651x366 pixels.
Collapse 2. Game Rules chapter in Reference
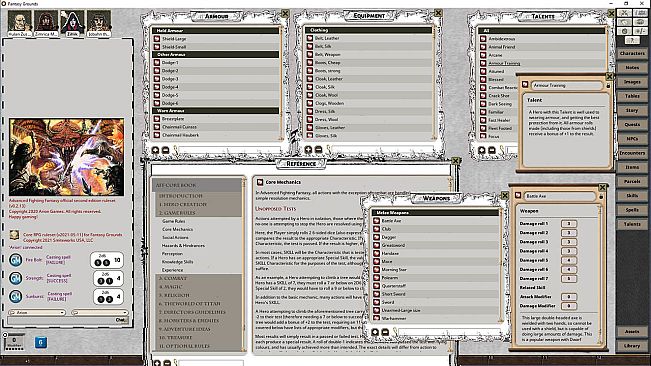tap(177, 212)
